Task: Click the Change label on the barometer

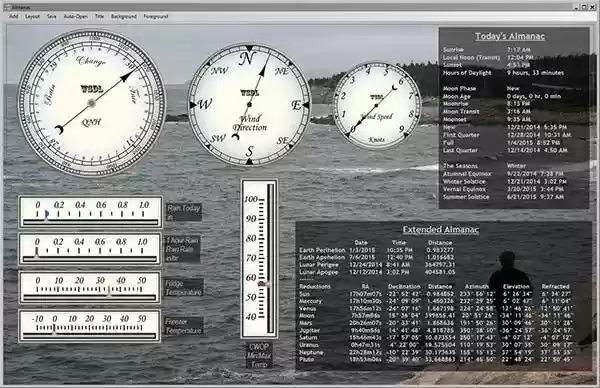Action: point(91,61)
